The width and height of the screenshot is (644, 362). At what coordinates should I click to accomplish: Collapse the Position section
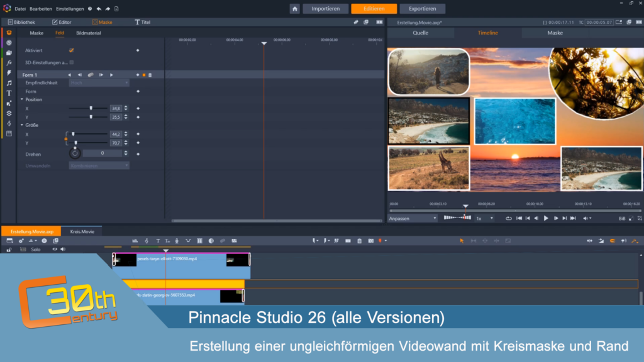[22, 99]
